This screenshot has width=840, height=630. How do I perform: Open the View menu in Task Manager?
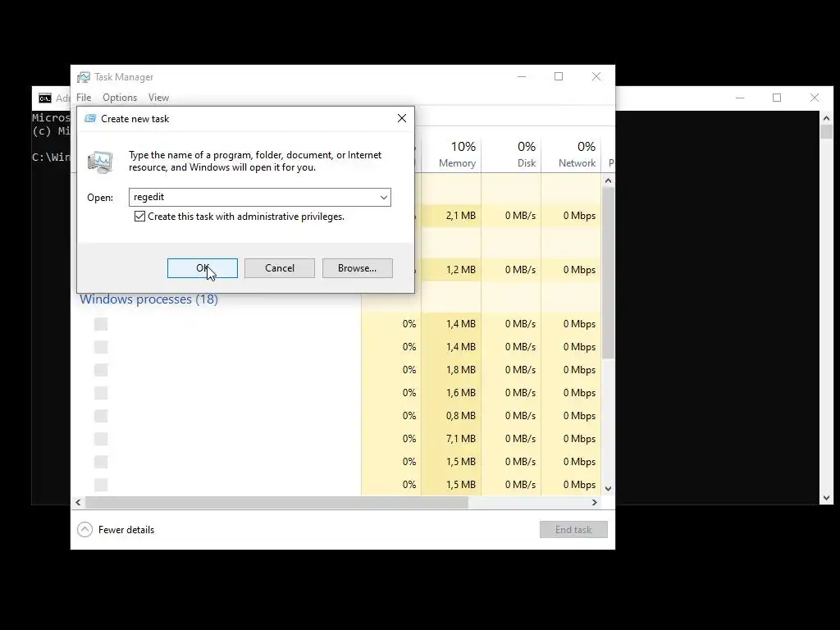pos(158,98)
